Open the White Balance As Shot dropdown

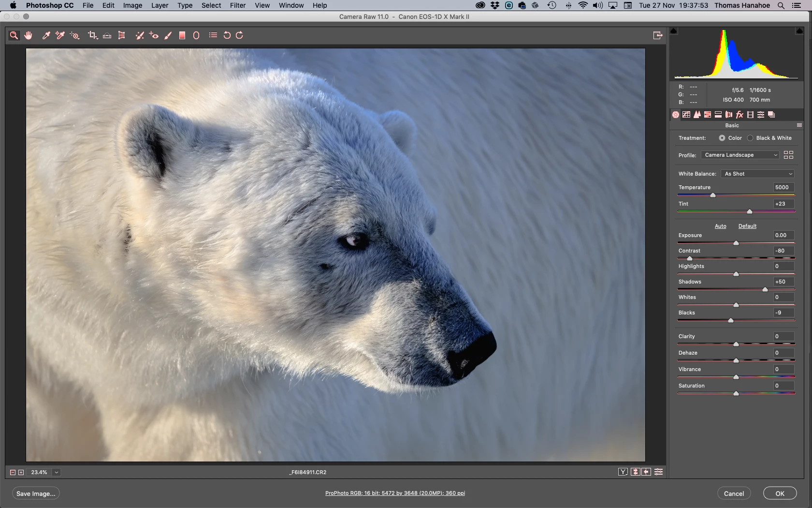tap(757, 174)
